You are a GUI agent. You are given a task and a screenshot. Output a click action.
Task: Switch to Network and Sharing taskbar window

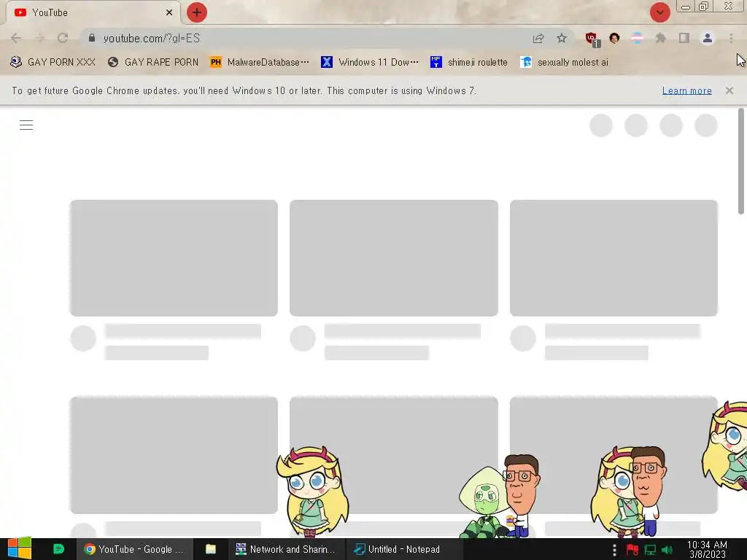coord(285,549)
